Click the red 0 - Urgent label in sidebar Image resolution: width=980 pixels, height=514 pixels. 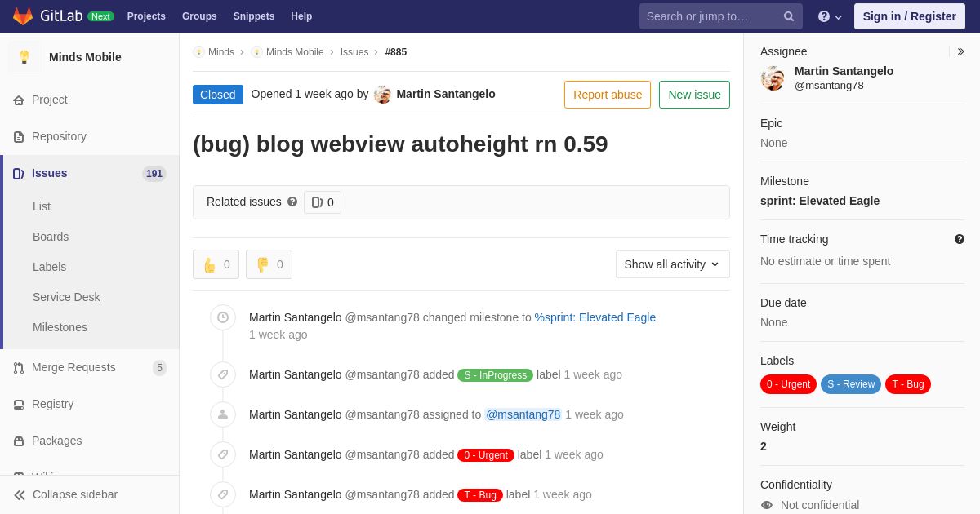point(788,384)
